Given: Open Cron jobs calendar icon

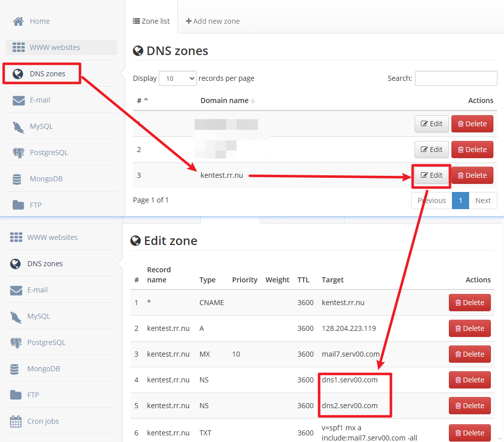Looking at the screenshot, I should coord(16,421).
